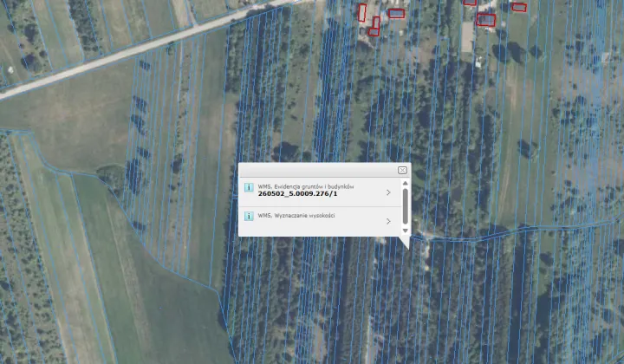Close the map info popup
This screenshot has width=624, height=364.
click(x=402, y=170)
